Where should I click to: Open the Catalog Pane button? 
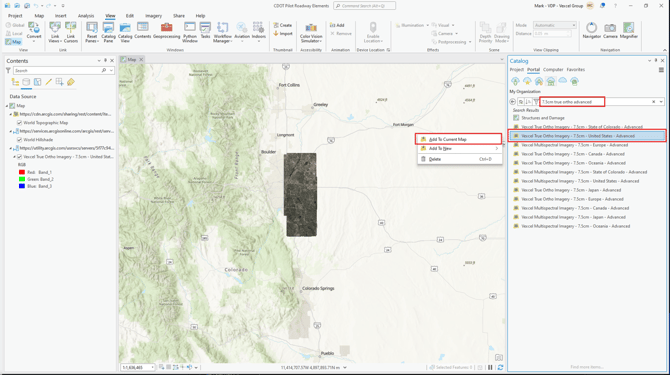click(109, 32)
